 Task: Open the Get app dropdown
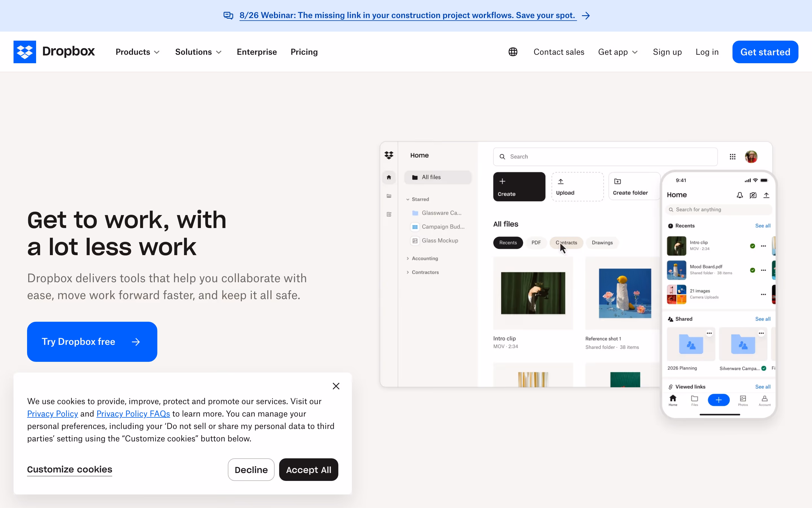click(x=618, y=52)
